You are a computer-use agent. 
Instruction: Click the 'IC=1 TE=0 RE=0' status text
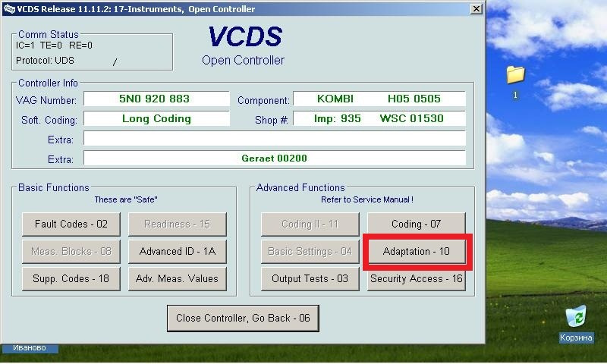click(x=54, y=45)
